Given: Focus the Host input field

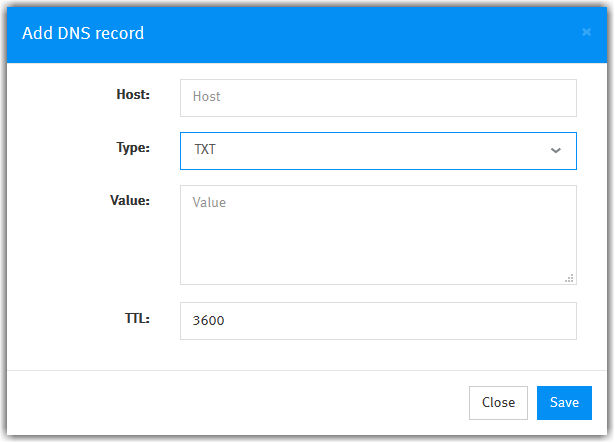Looking at the screenshot, I should click(x=378, y=98).
